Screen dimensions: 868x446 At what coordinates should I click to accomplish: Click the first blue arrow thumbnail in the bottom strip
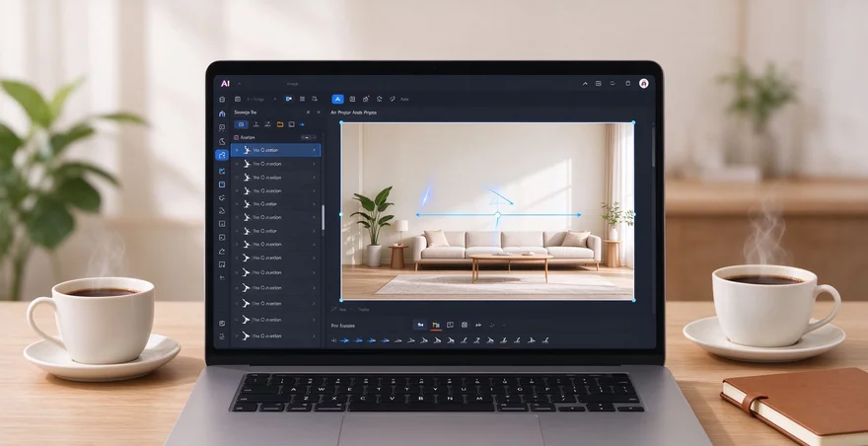tap(344, 340)
